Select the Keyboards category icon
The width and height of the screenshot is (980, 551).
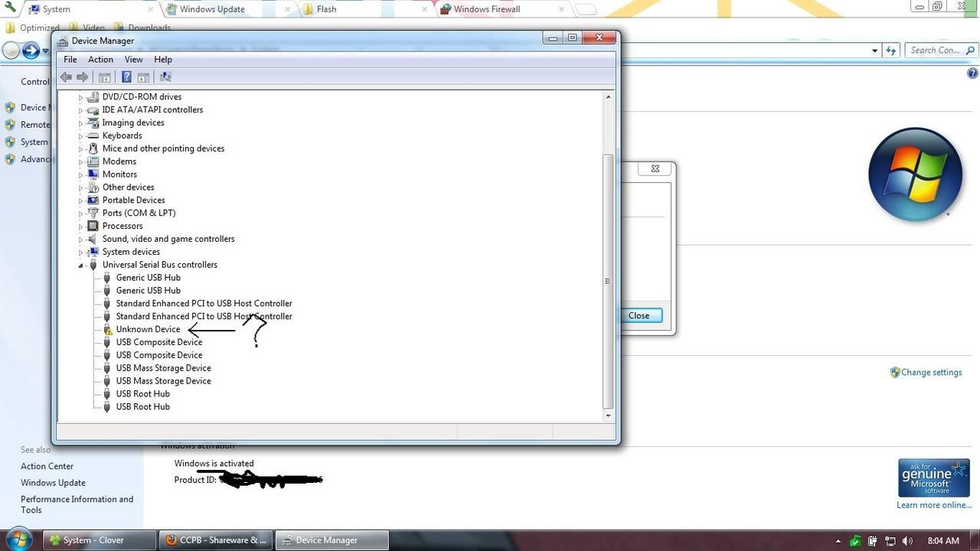coord(93,135)
